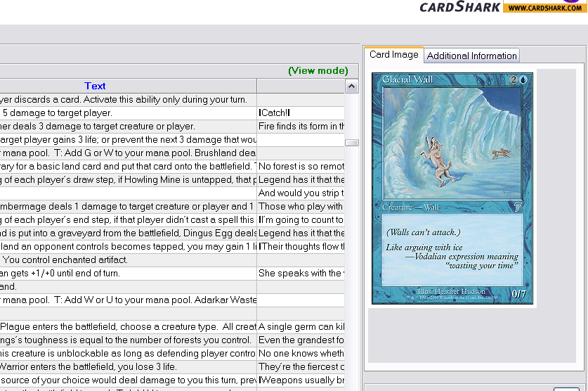Click the View mode label

(318, 70)
